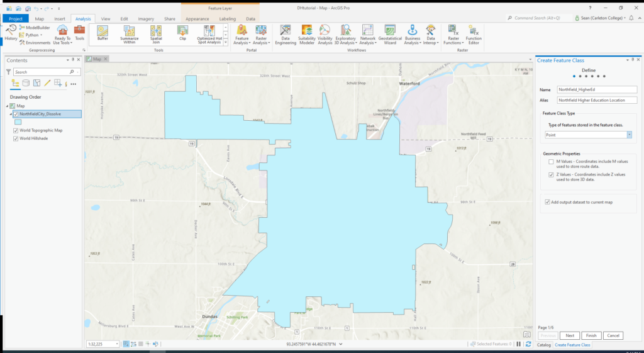Screen dimensions: 644x353
Task: Launch ModelBuilder from the ribbon
Action: 35,28
